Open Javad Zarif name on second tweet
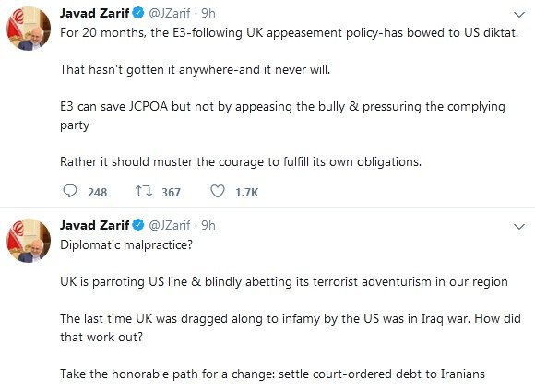The image size is (535, 392). tap(94, 225)
